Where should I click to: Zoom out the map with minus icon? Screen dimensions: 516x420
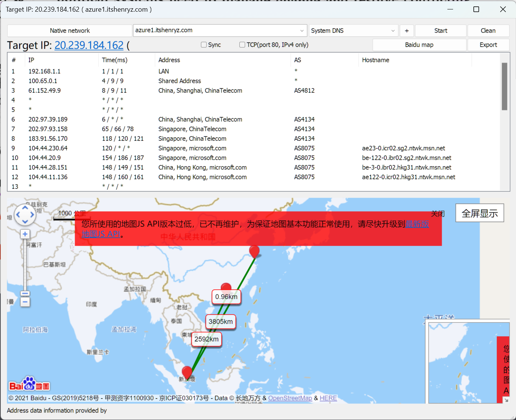point(25,302)
